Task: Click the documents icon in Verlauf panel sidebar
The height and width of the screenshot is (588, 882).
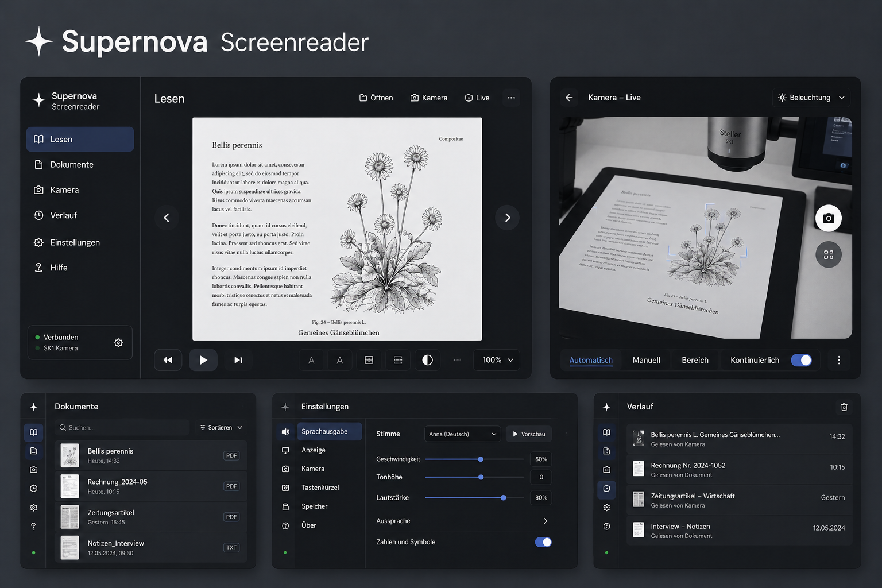Action: (607, 451)
